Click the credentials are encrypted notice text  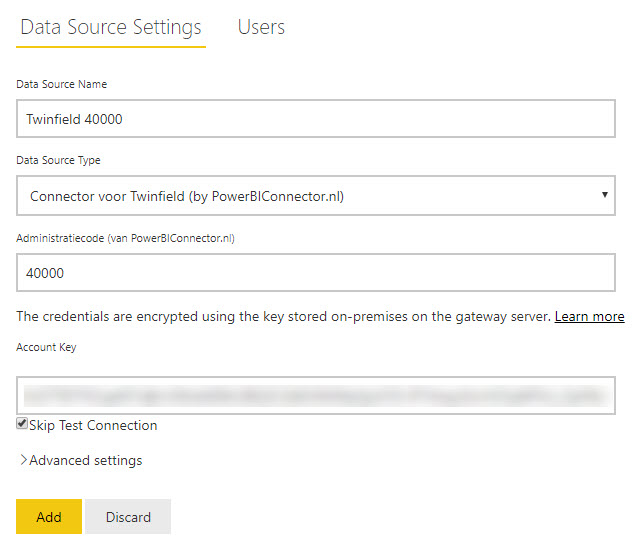(x=283, y=317)
